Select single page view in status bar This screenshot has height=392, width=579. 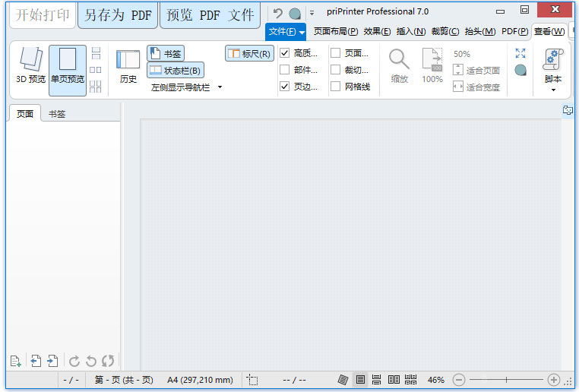pos(360,379)
